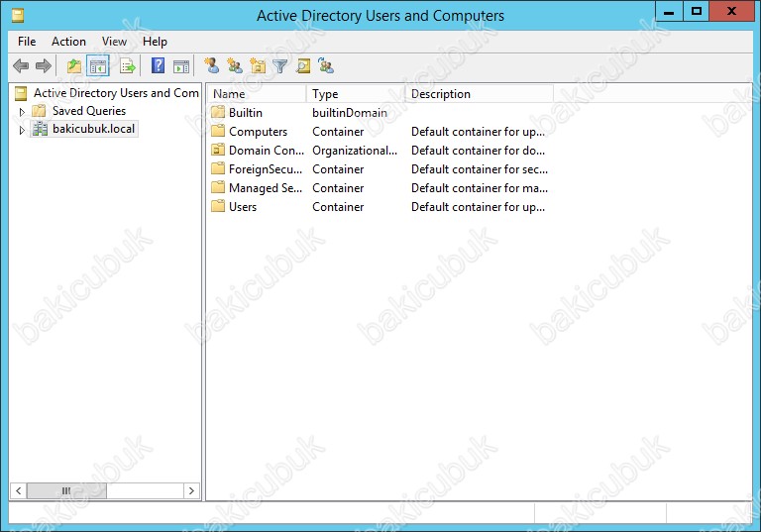761x532 pixels.
Task: Minimize the Active Directory window
Action: pyautogui.click(x=669, y=12)
